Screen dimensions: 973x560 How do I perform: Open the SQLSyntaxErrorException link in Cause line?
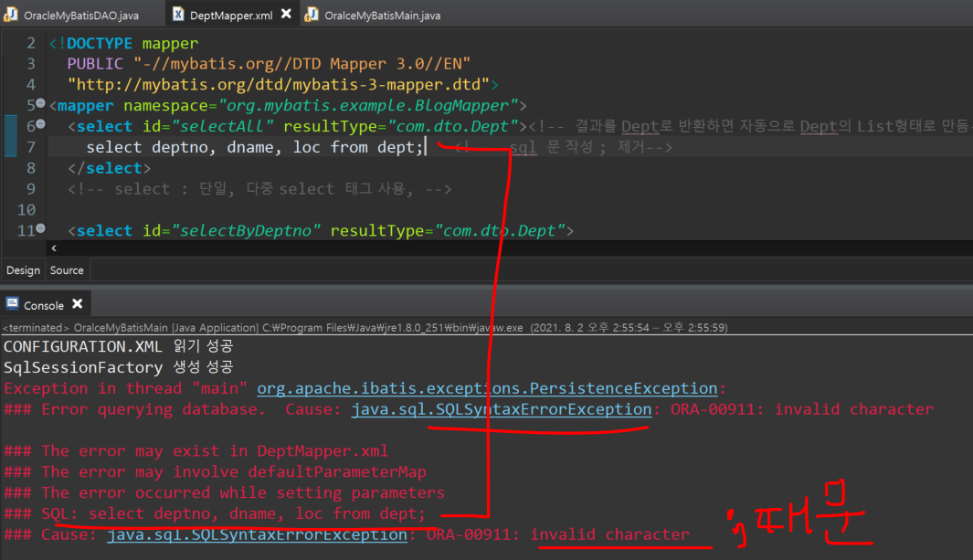click(x=257, y=534)
